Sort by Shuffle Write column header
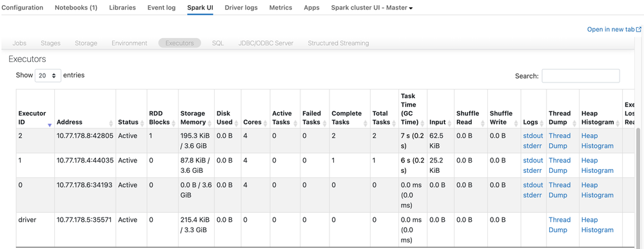The width and height of the screenshot is (644, 249). 504,109
